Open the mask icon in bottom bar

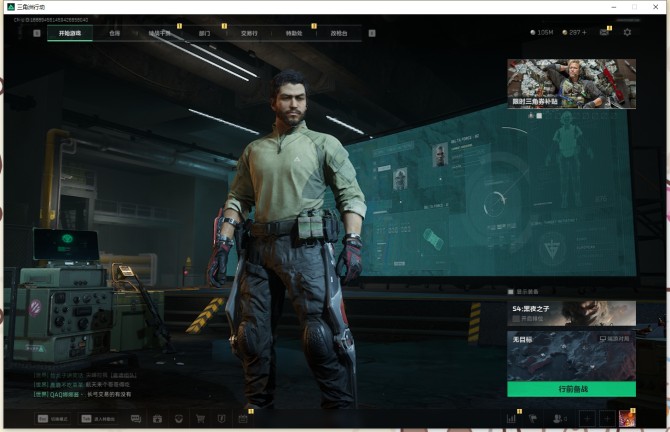[179, 419]
